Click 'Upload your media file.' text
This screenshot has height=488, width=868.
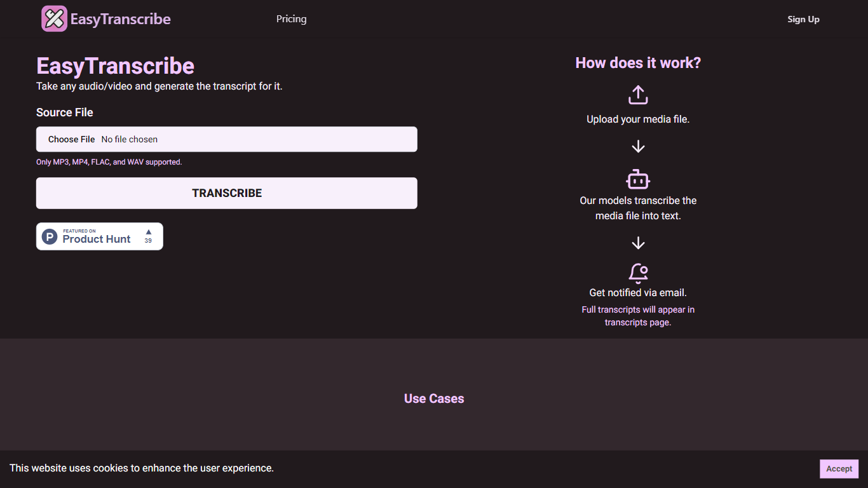(x=638, y=119)
